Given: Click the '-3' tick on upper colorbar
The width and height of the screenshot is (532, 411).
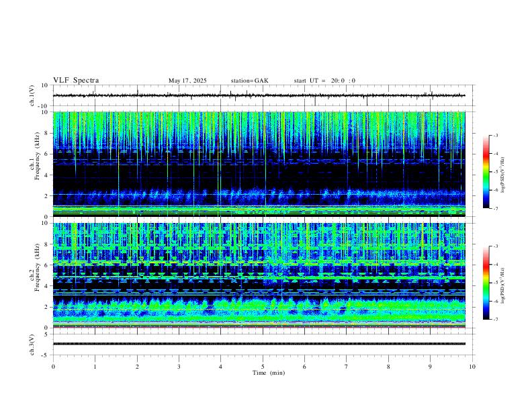Looking at the screenshot, I should (x=496, y=135).
